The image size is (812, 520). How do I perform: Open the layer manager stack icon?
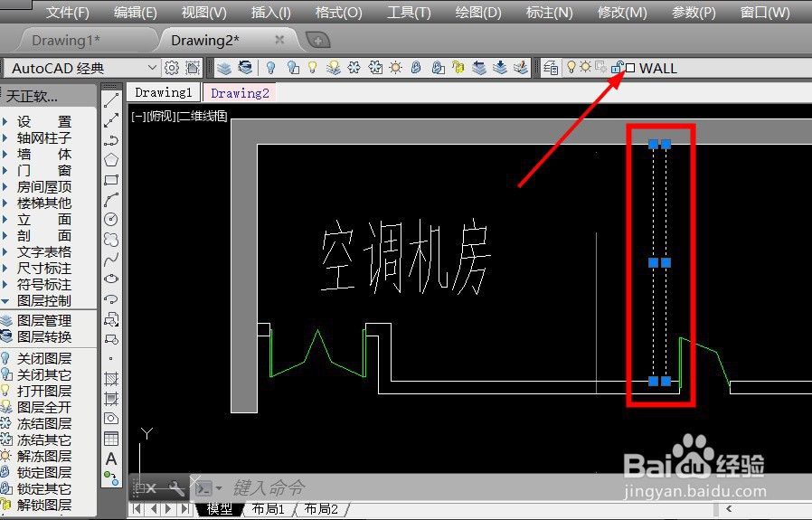click(224, 68)
